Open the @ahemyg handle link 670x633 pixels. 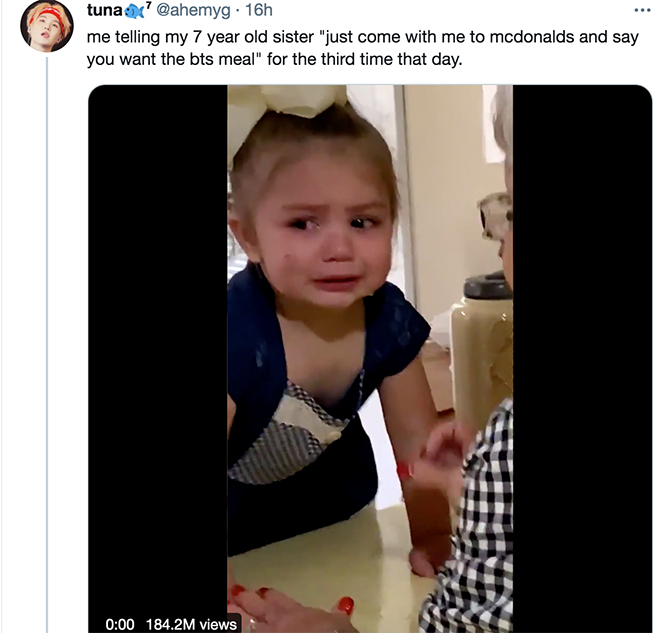[193, 10]
